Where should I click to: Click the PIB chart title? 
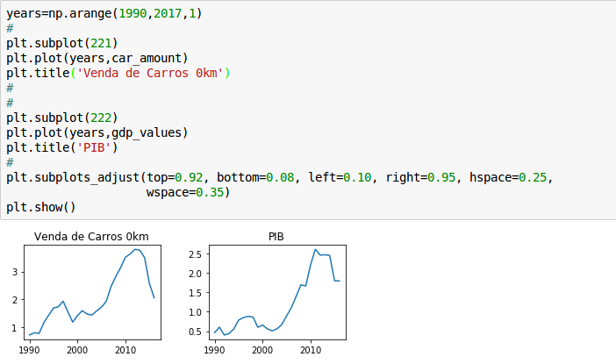[276, 237]
